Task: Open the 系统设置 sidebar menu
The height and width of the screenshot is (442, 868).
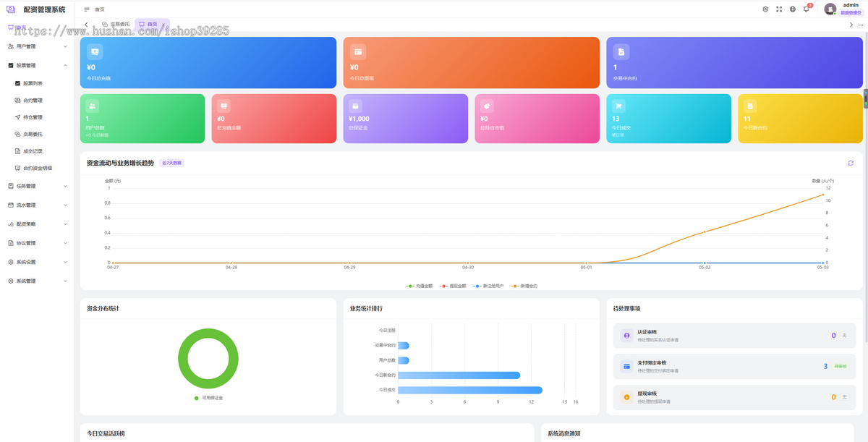Action: [38, 262]
